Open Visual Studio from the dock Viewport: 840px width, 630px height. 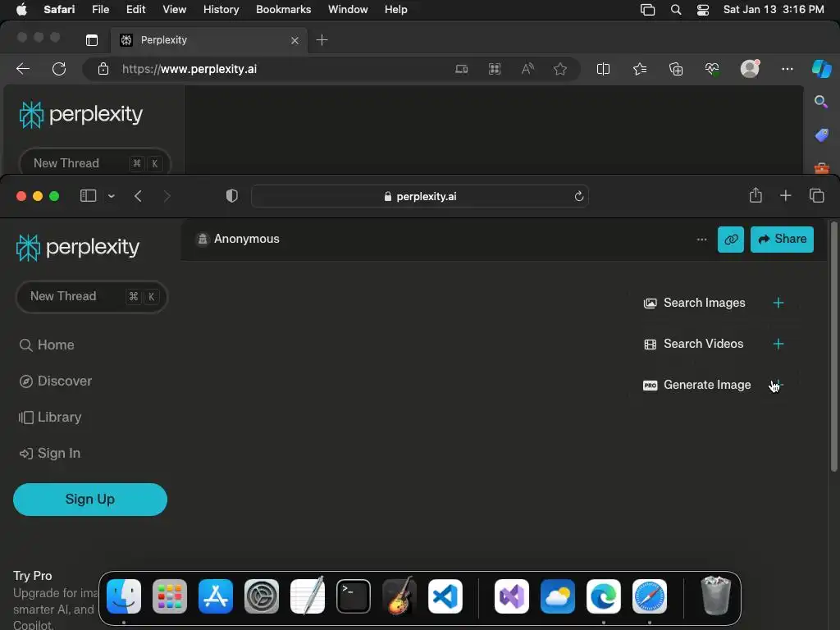coord(512,596)
